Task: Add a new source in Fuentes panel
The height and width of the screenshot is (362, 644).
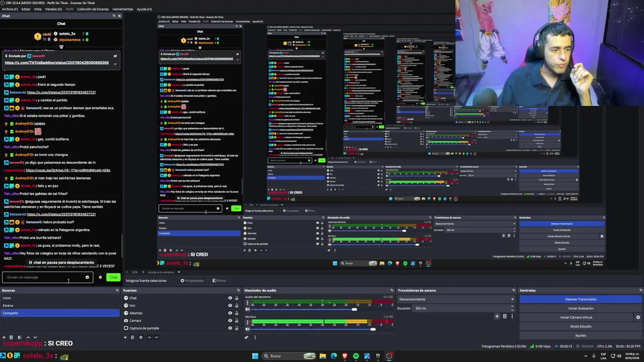Action: [x=125, y=337]
